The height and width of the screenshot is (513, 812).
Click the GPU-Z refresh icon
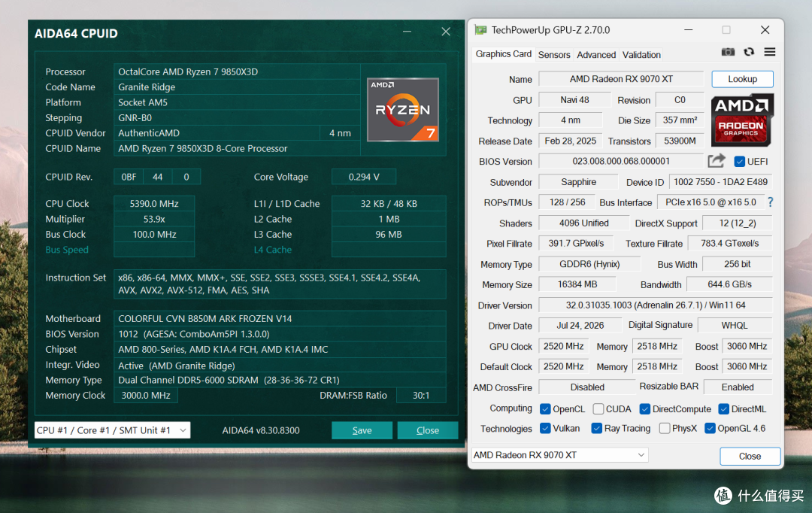tap(749, 52)
